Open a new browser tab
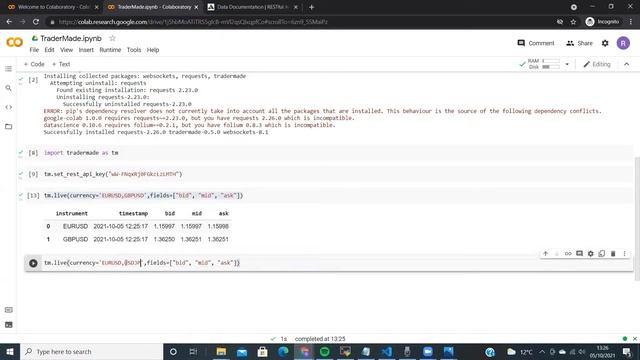 coord(311,7)
